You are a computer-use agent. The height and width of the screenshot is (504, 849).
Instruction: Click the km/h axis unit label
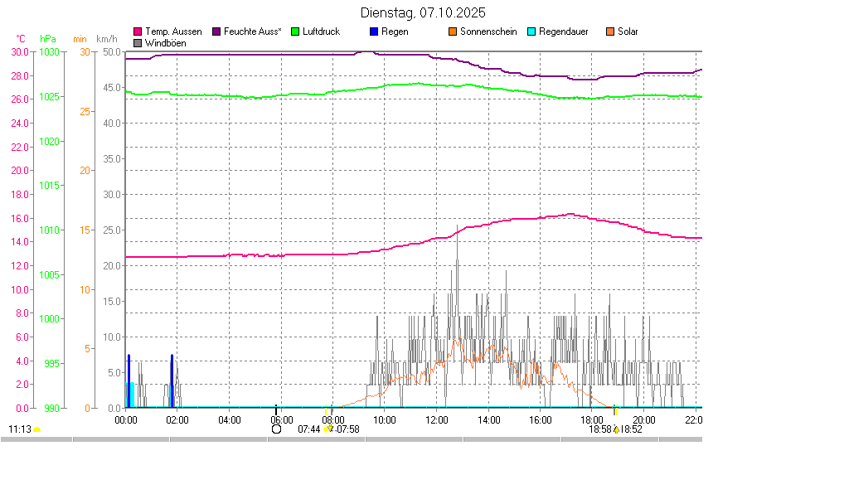[106, 39]
